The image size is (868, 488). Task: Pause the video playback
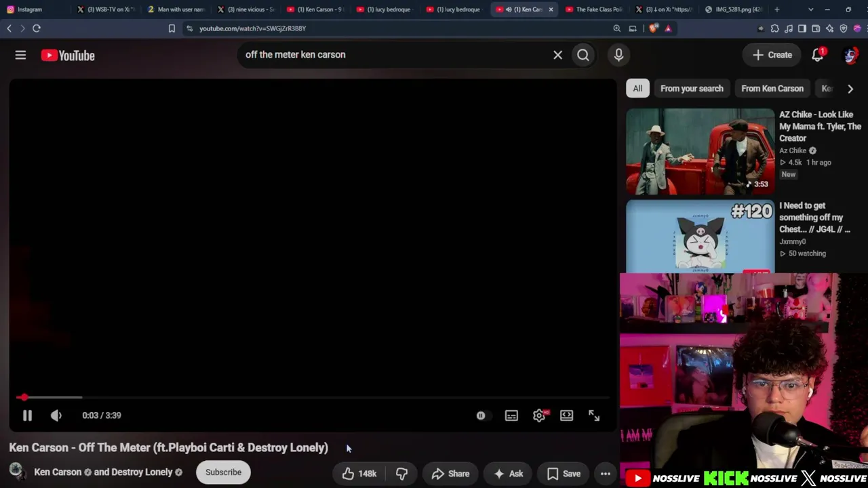27,415
